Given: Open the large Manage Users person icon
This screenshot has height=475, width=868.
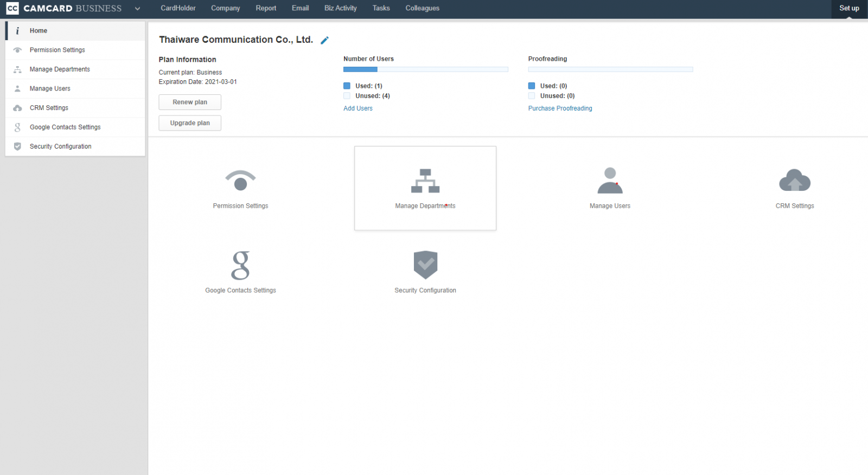Looking at the screenshot, I should coord(610,181).
